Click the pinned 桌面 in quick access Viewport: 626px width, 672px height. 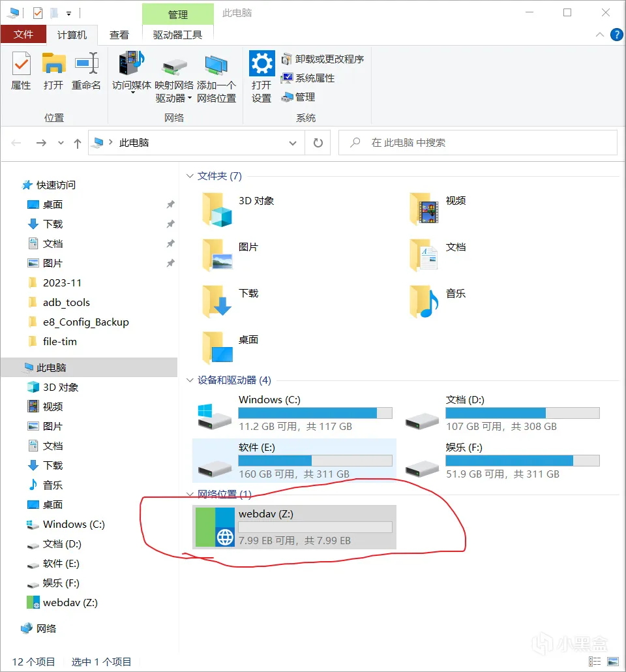tap(53, 205)
